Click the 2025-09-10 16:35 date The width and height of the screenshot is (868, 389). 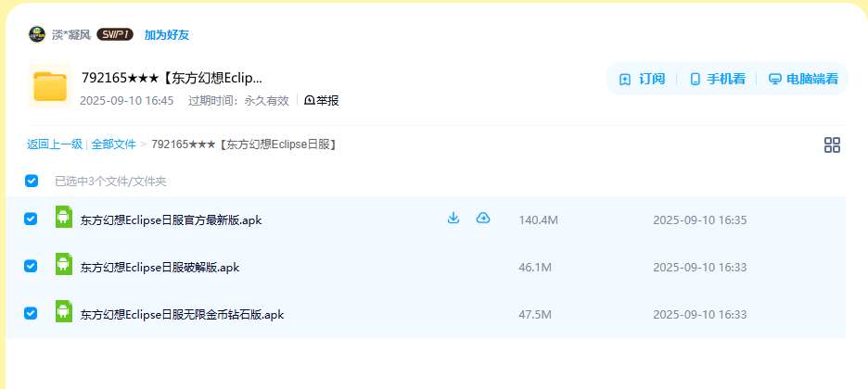[700, 220]
